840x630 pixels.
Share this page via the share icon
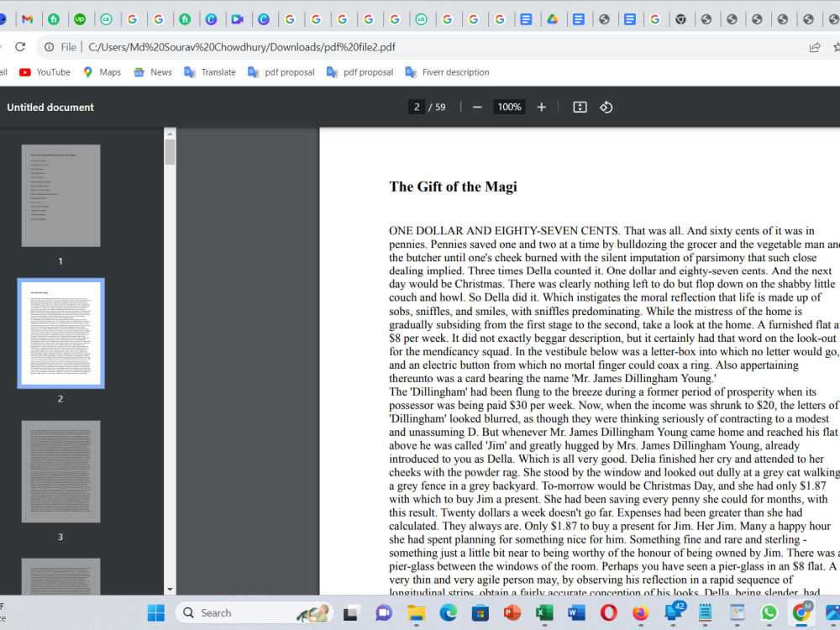pyautogui.click(x=814, y=47)
